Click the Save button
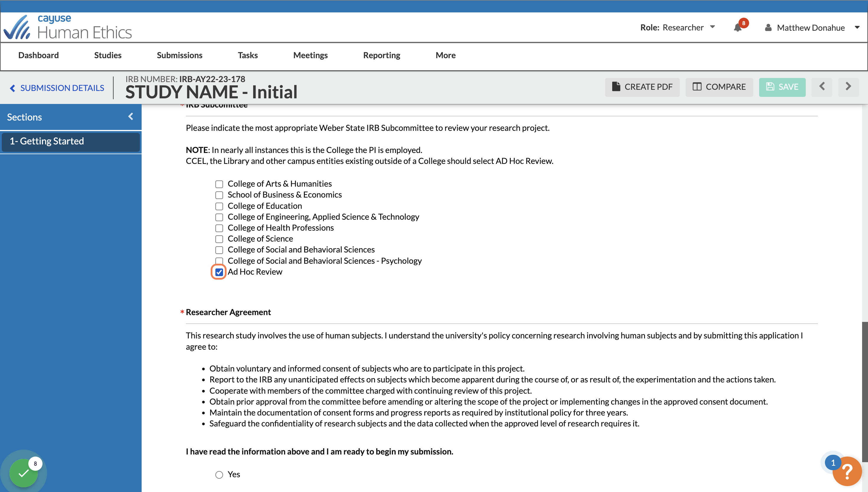This screenshot has width=868, height=492. coord(782,87)
